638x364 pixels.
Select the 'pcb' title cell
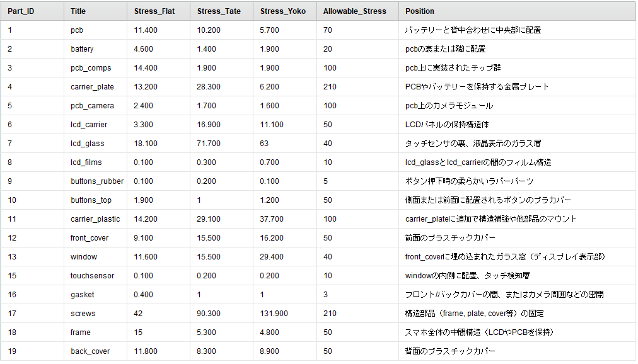point(95,30)
